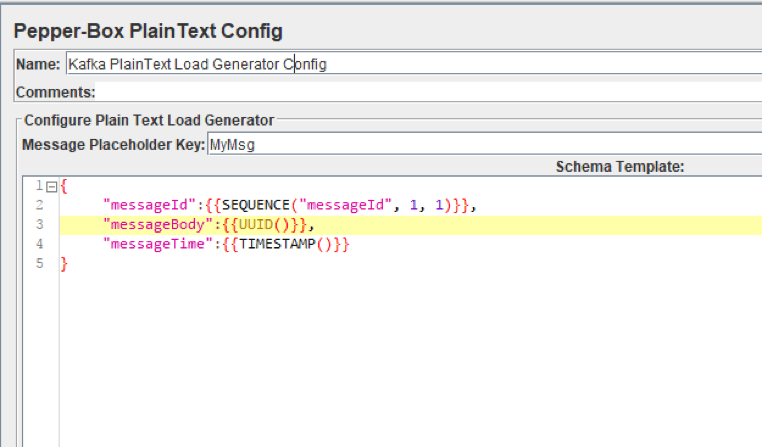
Task: Click the closing brace on line 5
Action: (64, 264)
